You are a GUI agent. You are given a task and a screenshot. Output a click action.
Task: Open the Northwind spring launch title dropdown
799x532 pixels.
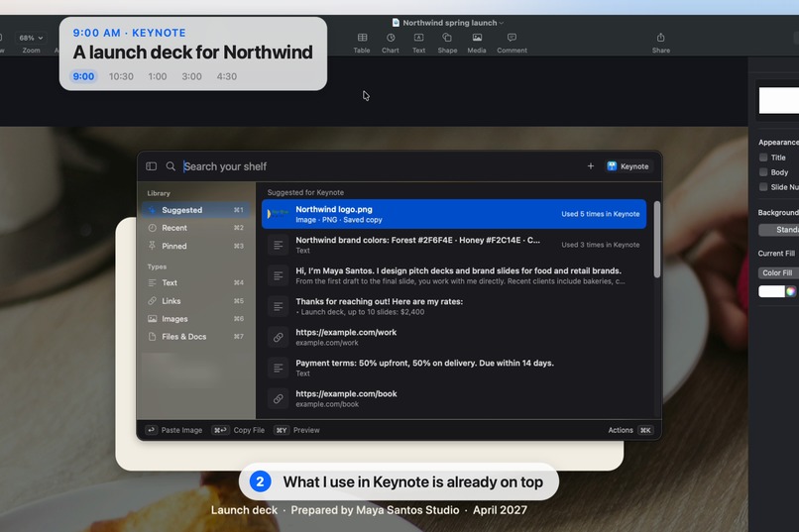[x=448, y=23]
